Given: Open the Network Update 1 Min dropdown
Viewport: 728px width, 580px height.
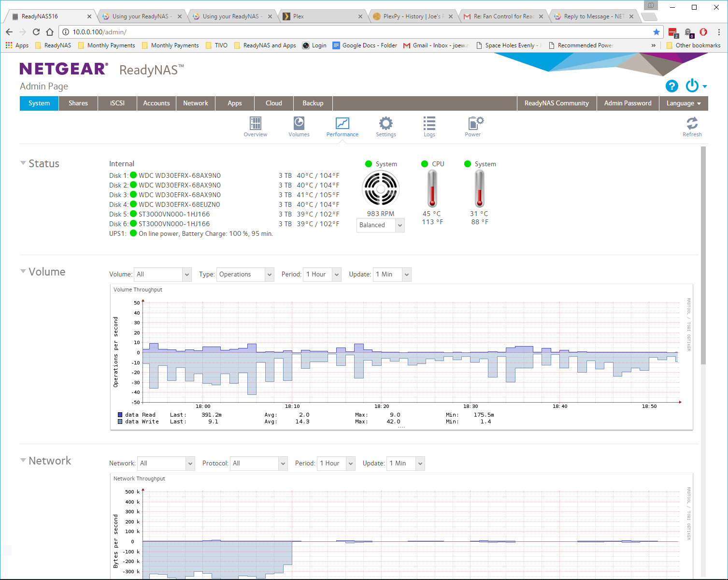Looking at the screenshot, I should click(x=406, y=464).
